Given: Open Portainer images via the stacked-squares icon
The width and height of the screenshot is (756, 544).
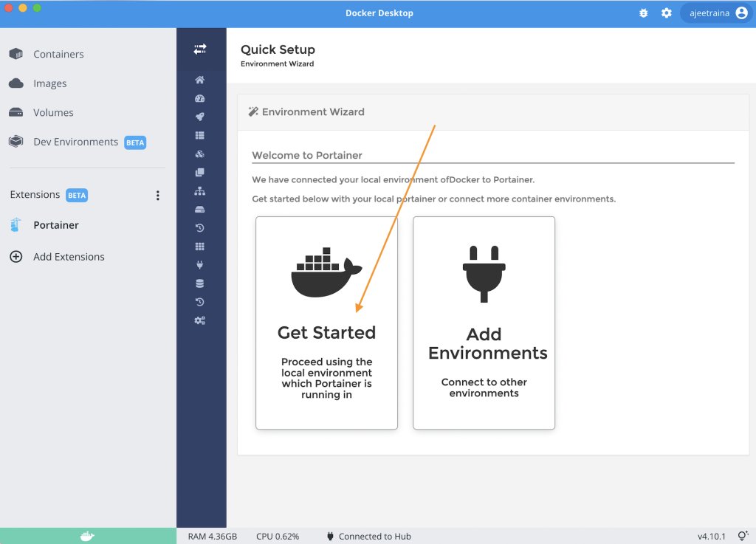Looking at the screenshot, I should coord(199,173).
